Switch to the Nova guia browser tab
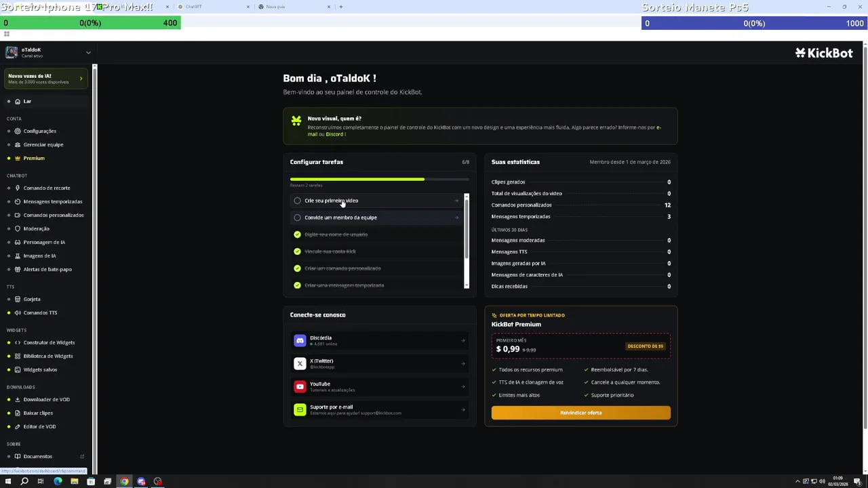The width and height of the screenshot is (868, 488). pos(295,7)
